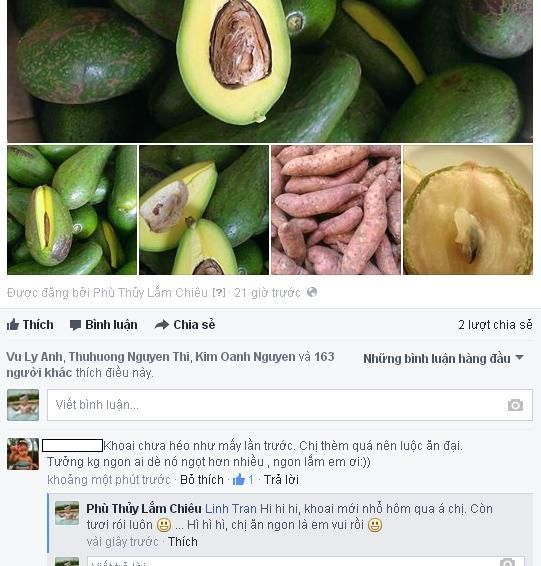The width and height of the screenshot is (541, 566).
Task: Click the thumbs-up Thích icon
Action: pos(13,325)
